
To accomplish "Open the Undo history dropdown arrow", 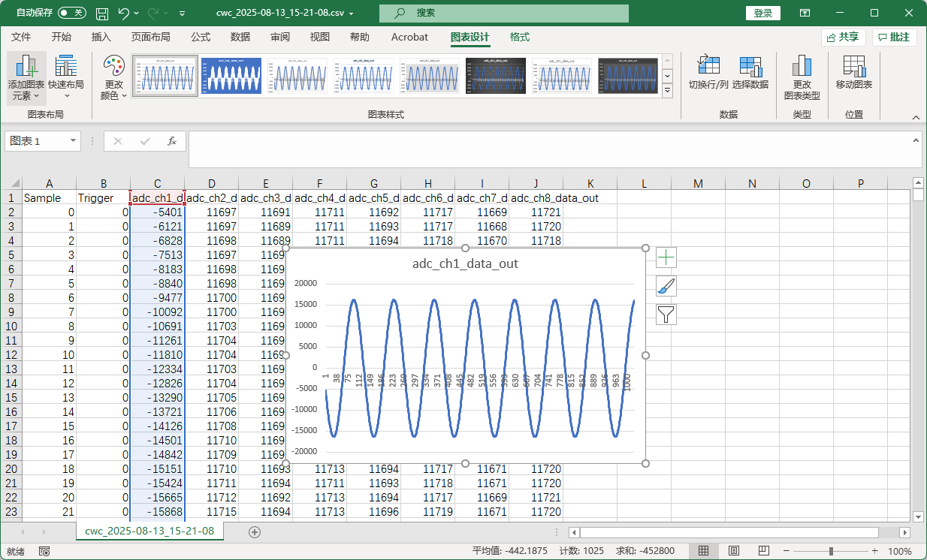I will point(137,14).
